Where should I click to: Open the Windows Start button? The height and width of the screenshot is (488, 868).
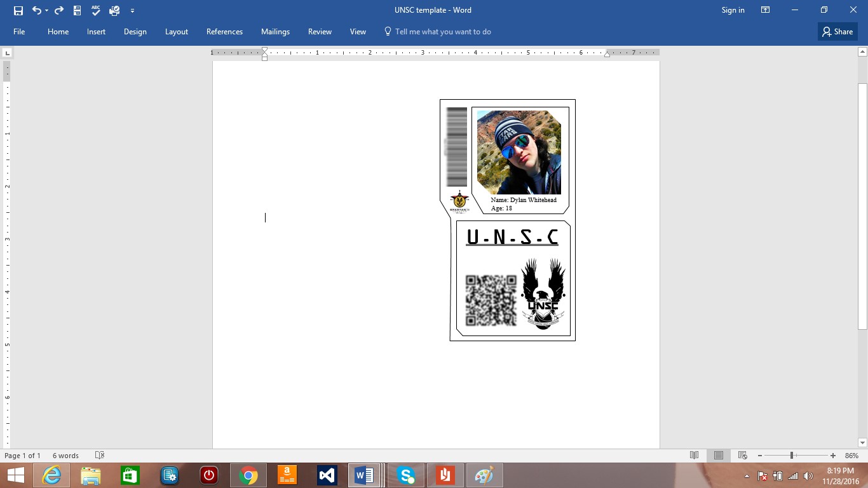(15, 475)
